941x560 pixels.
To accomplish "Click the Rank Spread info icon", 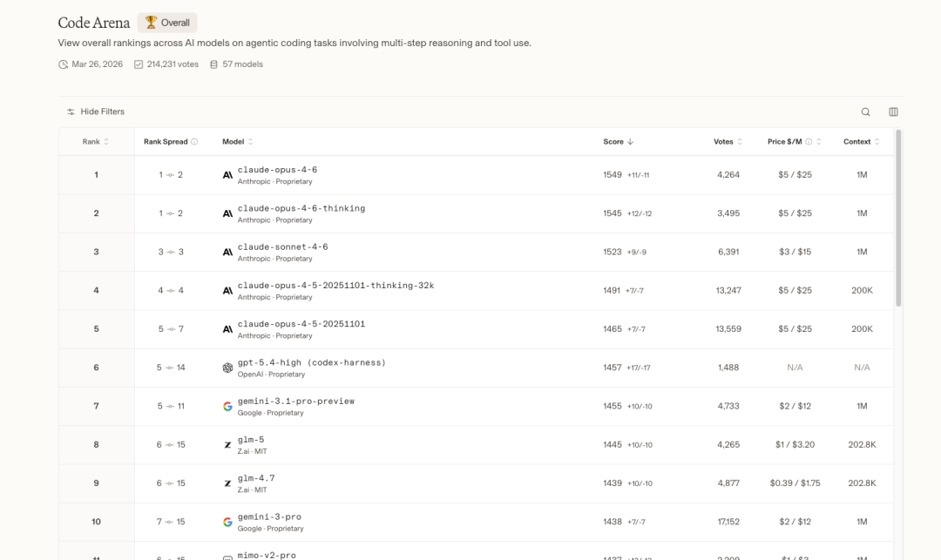I will [x=194, y=141].
